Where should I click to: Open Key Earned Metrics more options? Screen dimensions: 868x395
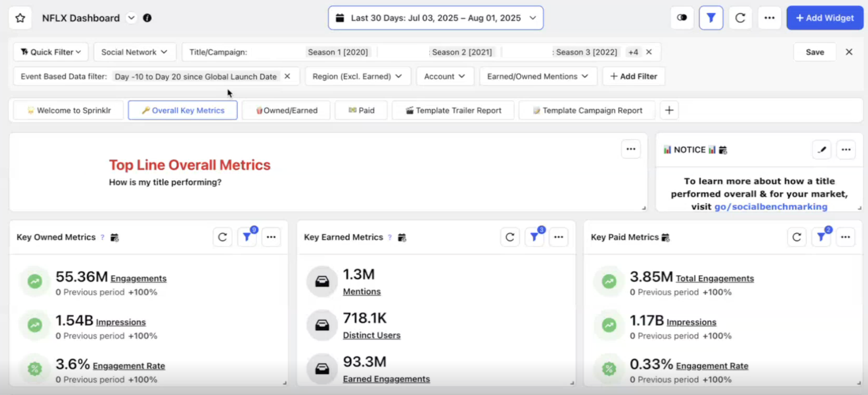[x=559, y=237]
